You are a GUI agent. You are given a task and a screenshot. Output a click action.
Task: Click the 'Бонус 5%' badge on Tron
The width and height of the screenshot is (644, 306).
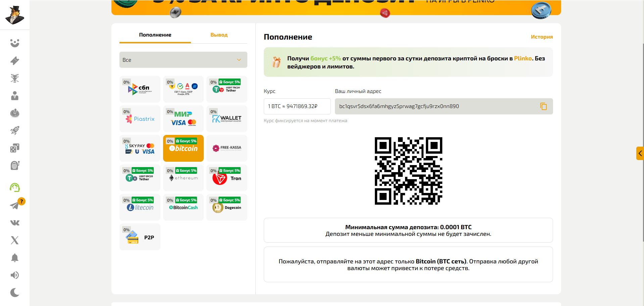point(230,170)
